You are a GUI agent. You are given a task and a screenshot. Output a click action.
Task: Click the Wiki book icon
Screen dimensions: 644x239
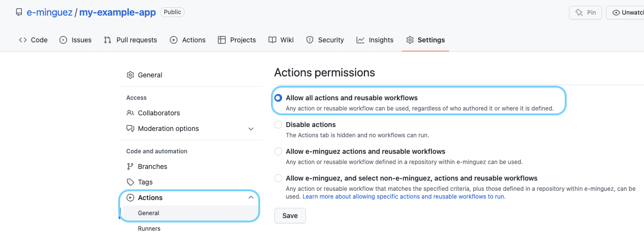272,40
